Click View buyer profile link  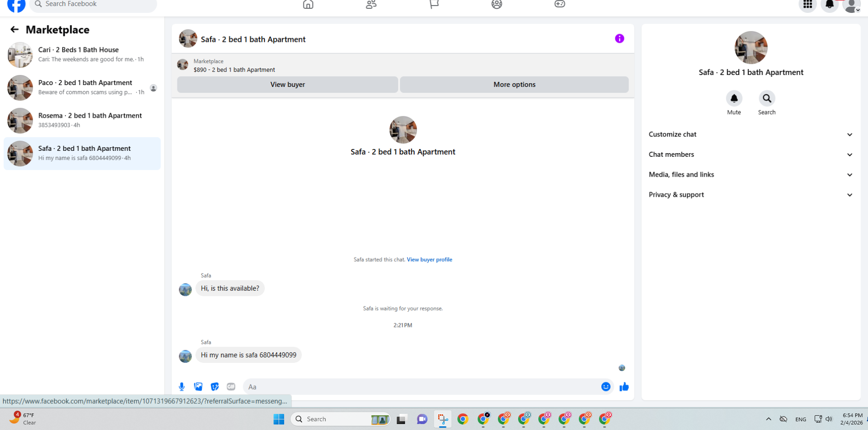coord(429,259)
